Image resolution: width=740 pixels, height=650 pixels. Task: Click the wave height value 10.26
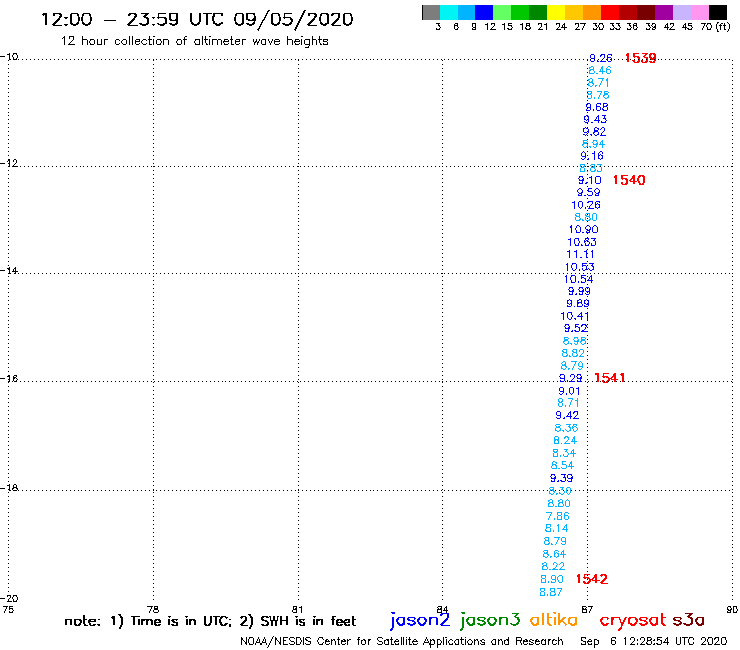click(x=586, y=205)
